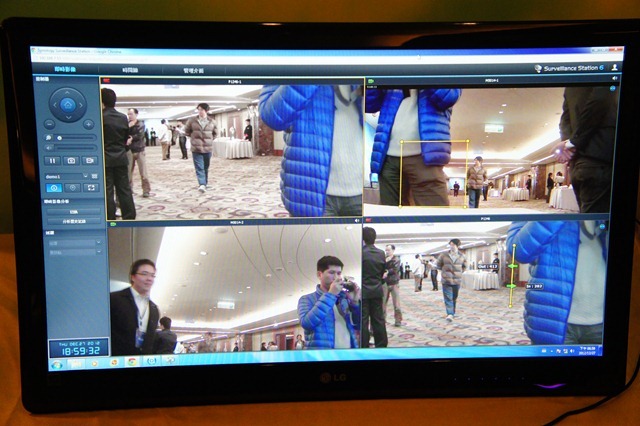The image size is (640, 426).
Task: Select bottom-right people counting feed
Action: (485, 283)
